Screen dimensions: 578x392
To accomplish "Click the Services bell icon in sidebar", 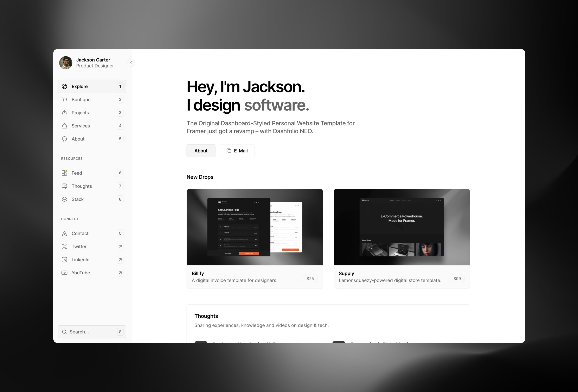I will coord(64,126).
